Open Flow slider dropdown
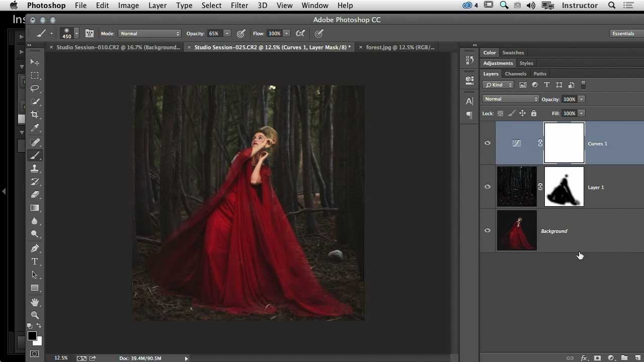This screenshot has width=644, height=362. pos(287,34)
